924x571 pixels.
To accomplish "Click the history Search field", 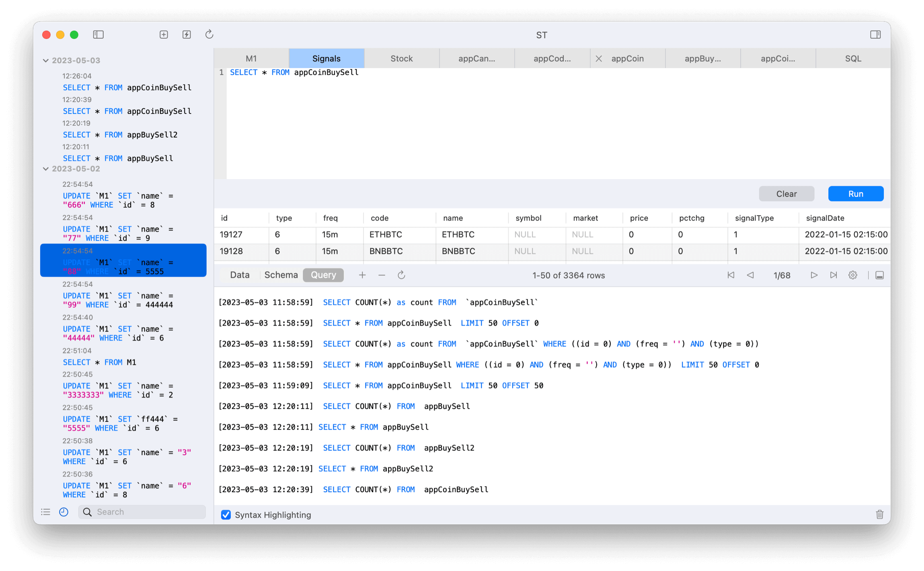I will [x=142, y=512].
